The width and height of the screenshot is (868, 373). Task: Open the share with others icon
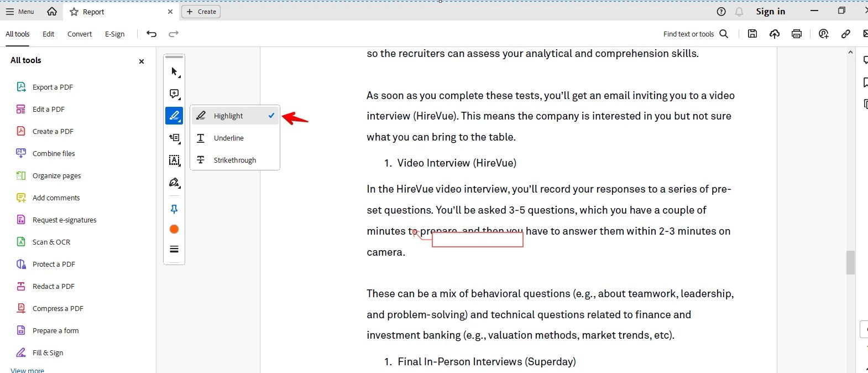(824, 34)
